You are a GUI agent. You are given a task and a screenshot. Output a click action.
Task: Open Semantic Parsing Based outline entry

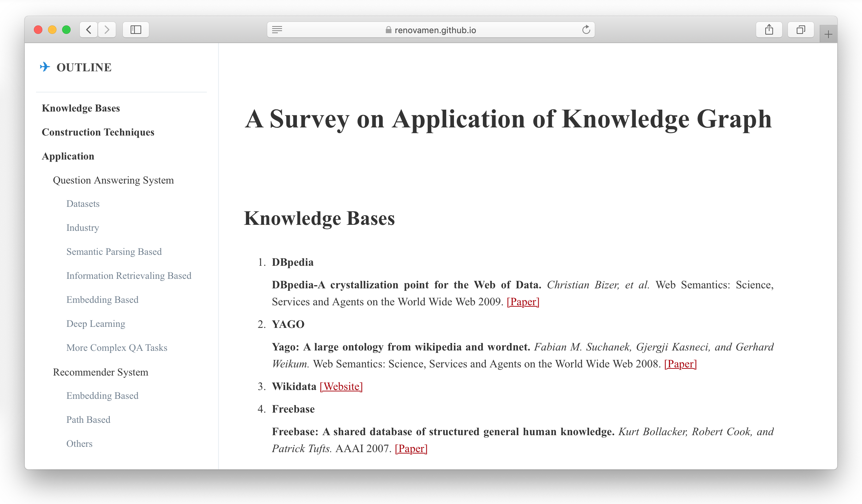pyautogui.click(x=114, y=252)
